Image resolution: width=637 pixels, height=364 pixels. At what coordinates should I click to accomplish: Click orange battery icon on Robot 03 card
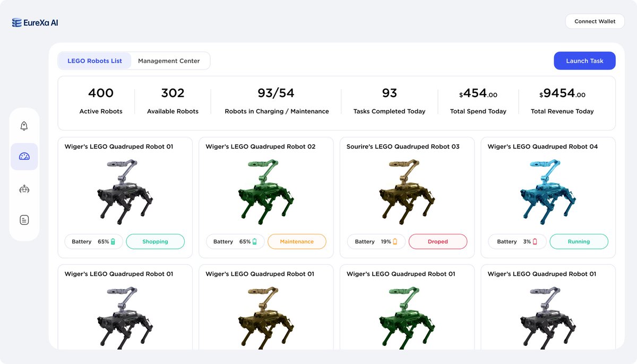point(395,241)
